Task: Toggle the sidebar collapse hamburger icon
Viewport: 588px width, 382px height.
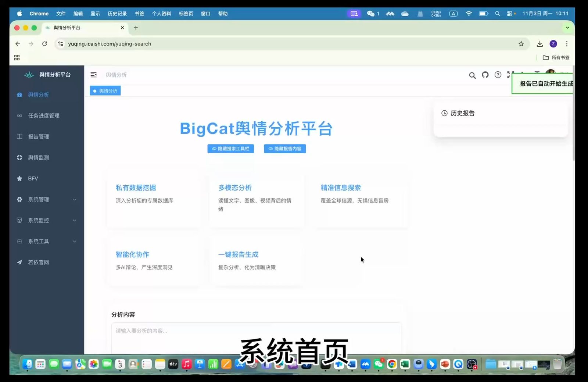Action: [x=94, y=75]
